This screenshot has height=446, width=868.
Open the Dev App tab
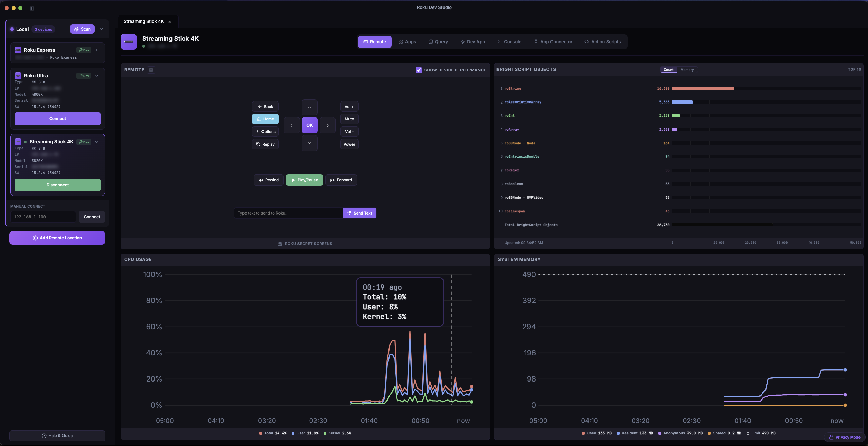(x=472, y=42)
